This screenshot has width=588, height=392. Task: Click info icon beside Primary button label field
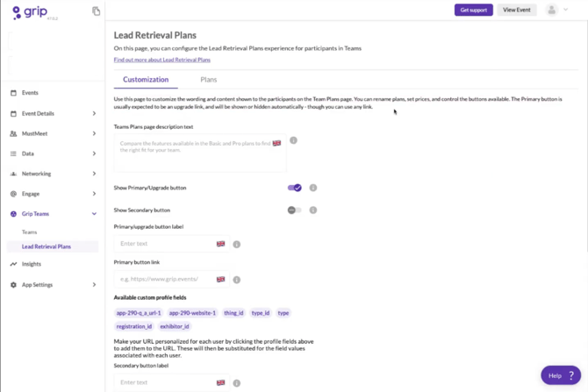(237, 245)
